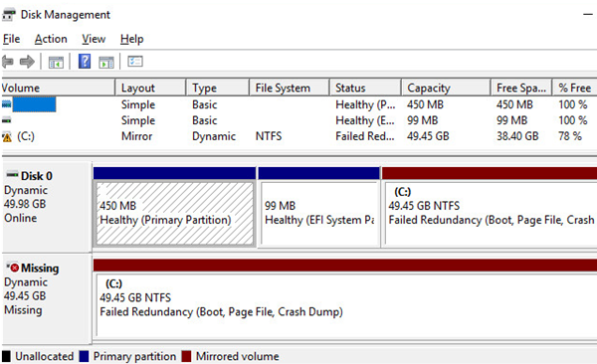This screenshot has height=364, width=597.
Task: Sort by the Volume column header
Action: tap(58, 88)
